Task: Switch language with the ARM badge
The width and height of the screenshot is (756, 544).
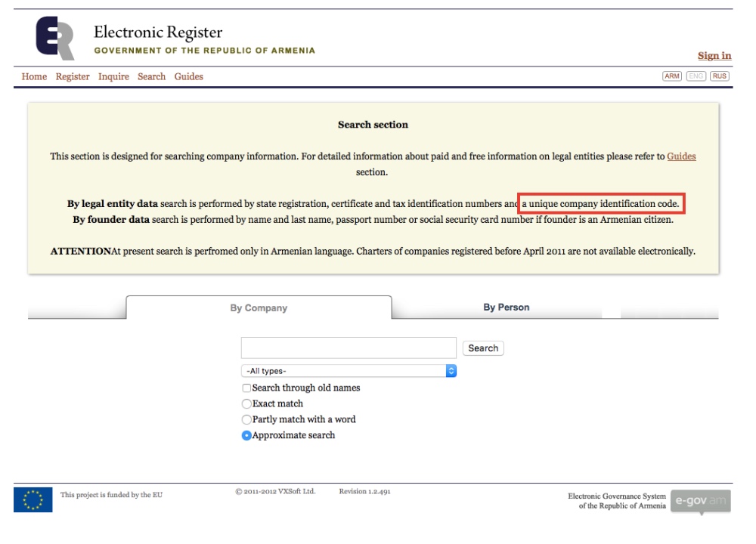Action: [x=671, y=76]
